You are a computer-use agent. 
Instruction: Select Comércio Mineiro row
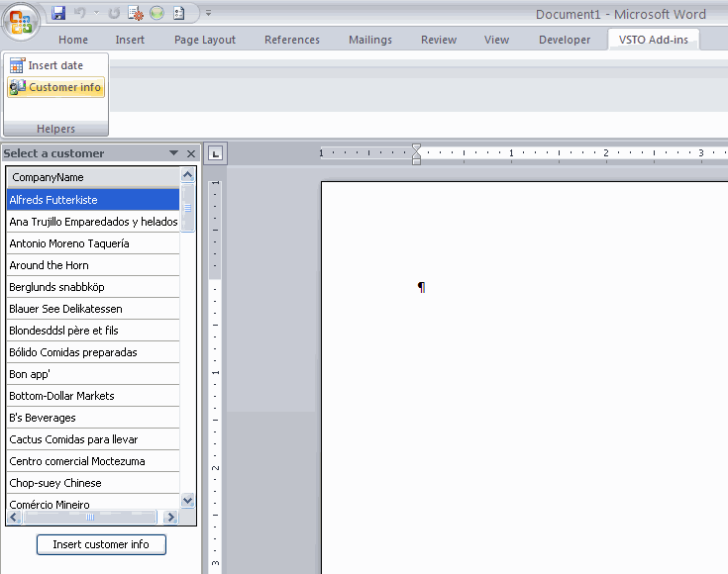93,502
